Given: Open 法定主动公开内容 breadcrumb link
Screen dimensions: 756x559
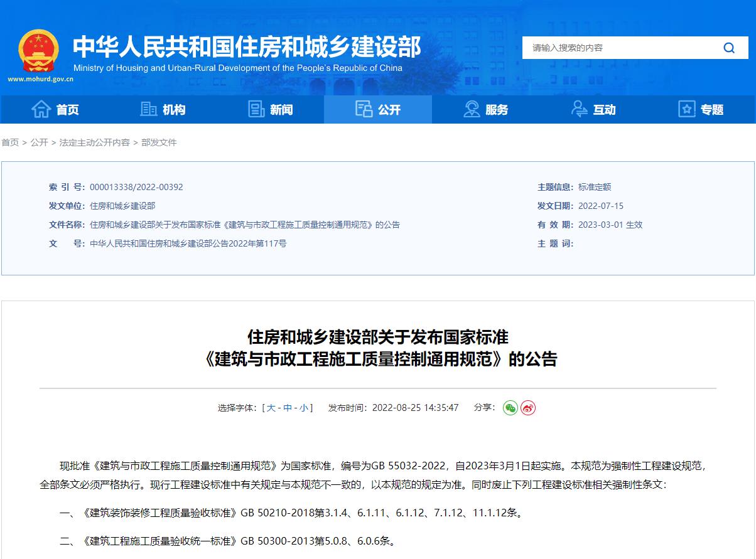Looking at the screenshot, I should coord(95,142).
